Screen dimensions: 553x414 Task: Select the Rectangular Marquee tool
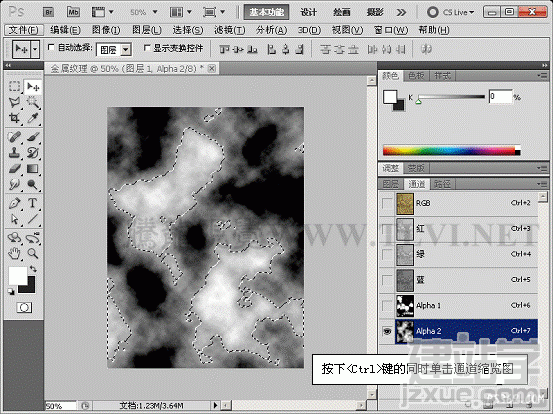click(14, 86)
